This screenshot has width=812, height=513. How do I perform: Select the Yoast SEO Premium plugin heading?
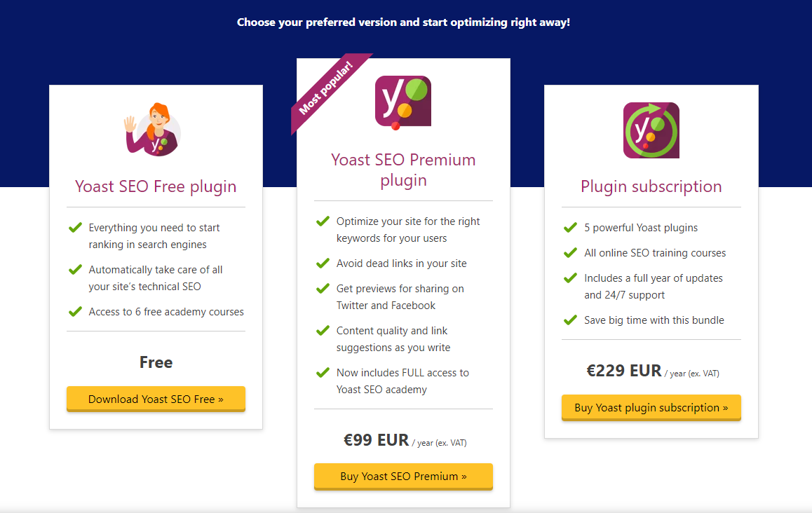[x=403, y=170]
